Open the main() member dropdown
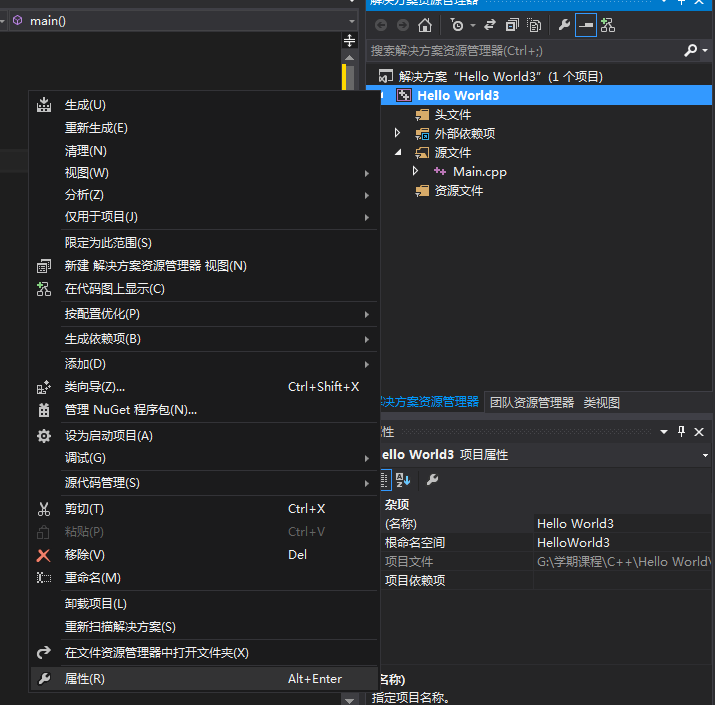The image size is (715, 705). pos(351,21)
